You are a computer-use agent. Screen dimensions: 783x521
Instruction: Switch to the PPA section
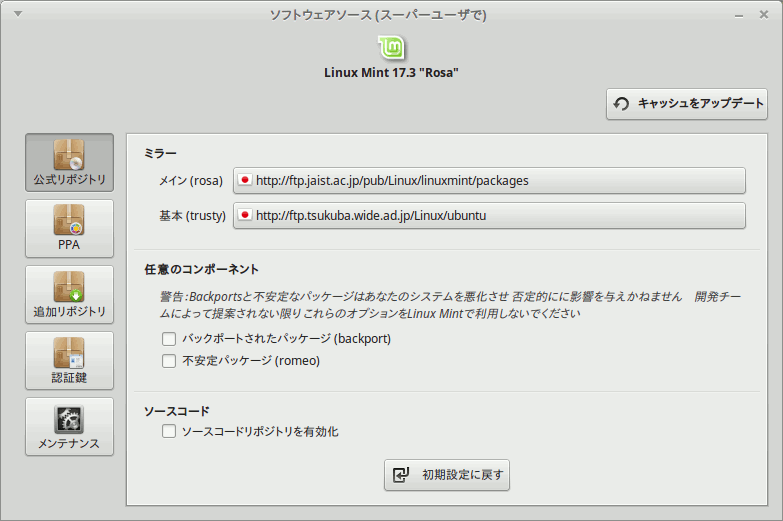point(69,228)
